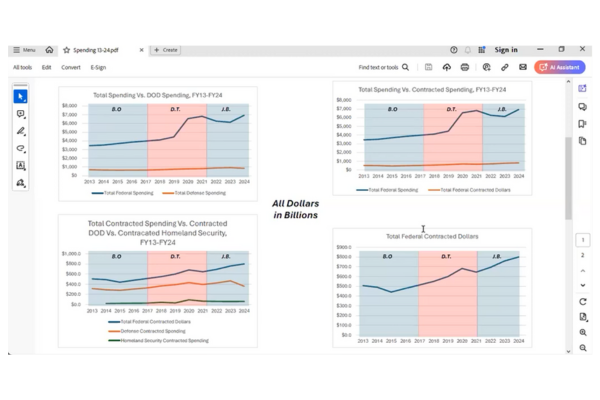Open the All tools panel
The width and height of the screenshot is (600, 400).
pos(22,68)
